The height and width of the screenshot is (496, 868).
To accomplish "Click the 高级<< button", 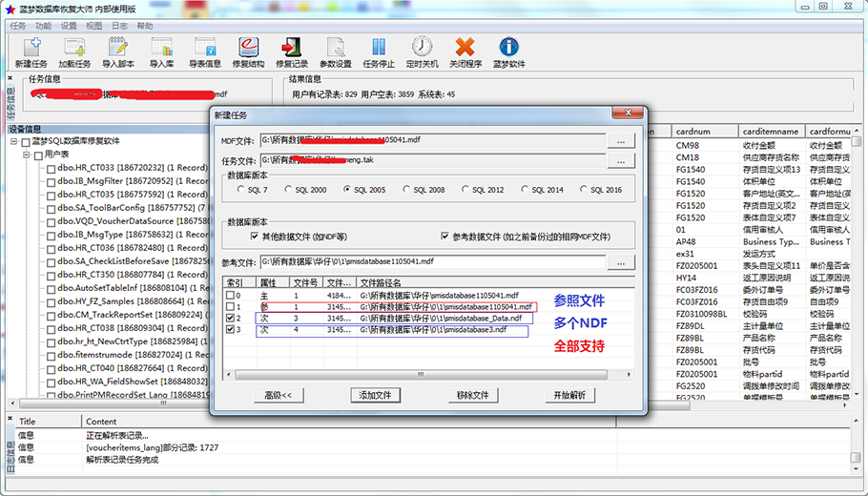I will [279, 395].
